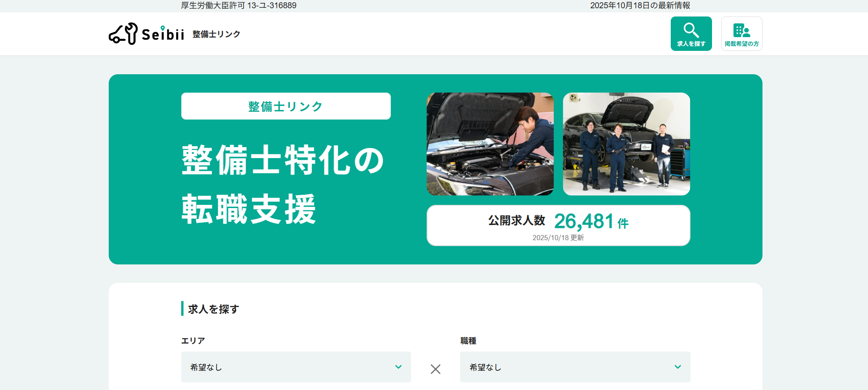Select the white 整備士リンク badge in banner
Image resolution: width=868 pixels, height=390 pixels.
coord(286,106)
